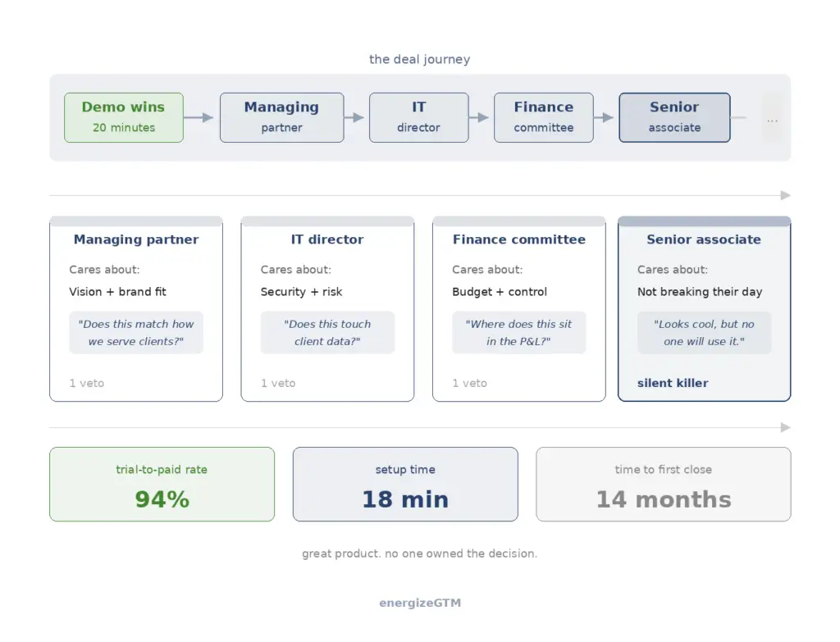The width and height of the screenshot is (840, 642).
Task: Select the trial-to-paid rate 94% tile
Action: pos(162,485)
